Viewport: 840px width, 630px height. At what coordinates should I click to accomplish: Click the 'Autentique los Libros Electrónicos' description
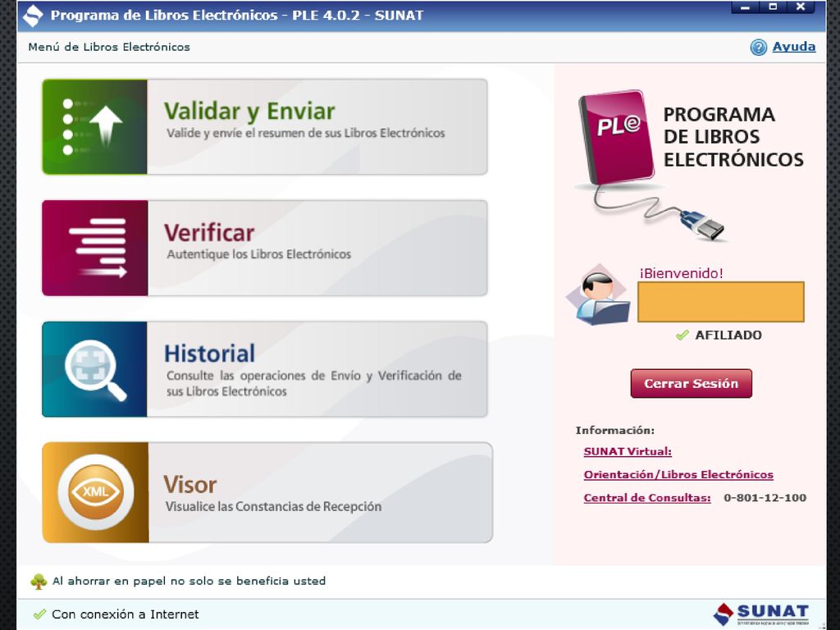(258, 254)
